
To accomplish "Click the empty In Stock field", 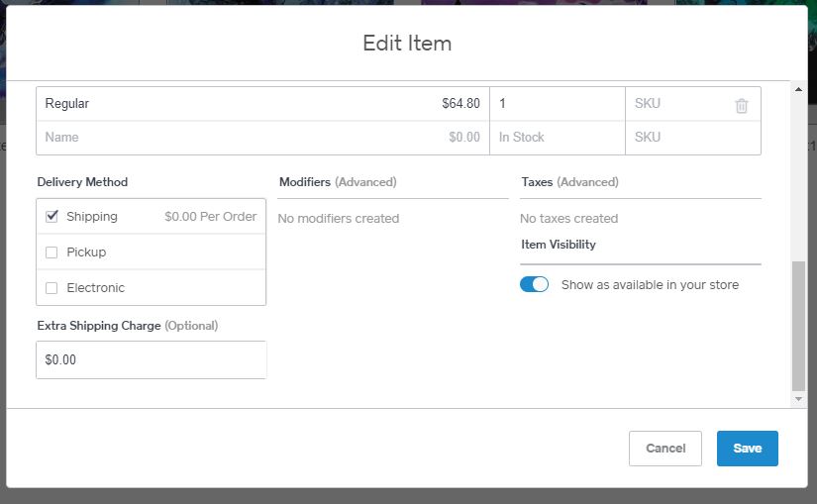I will pos(557,137).
